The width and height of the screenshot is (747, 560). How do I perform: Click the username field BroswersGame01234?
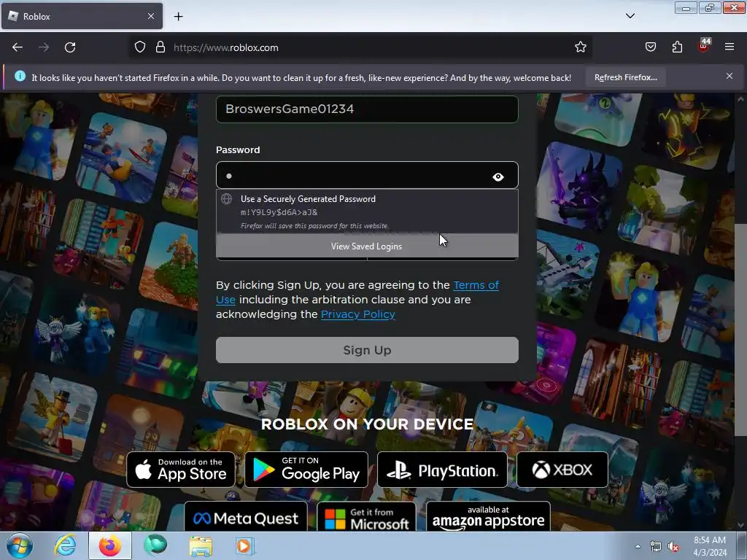(x=367, y=109)
